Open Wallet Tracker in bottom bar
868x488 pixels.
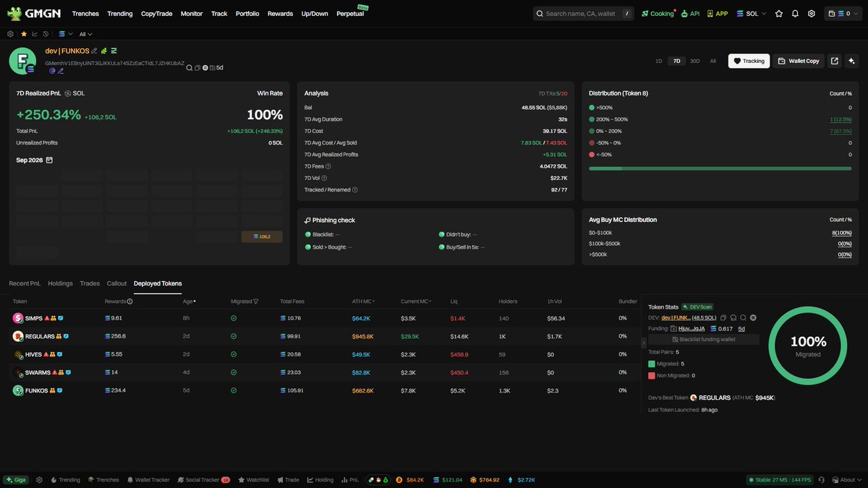pos(148,479)
